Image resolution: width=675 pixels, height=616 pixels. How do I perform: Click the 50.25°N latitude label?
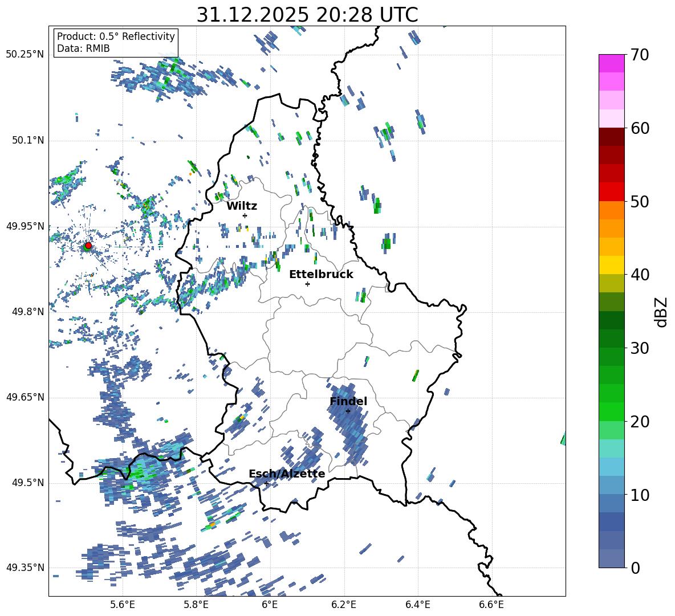25,55
